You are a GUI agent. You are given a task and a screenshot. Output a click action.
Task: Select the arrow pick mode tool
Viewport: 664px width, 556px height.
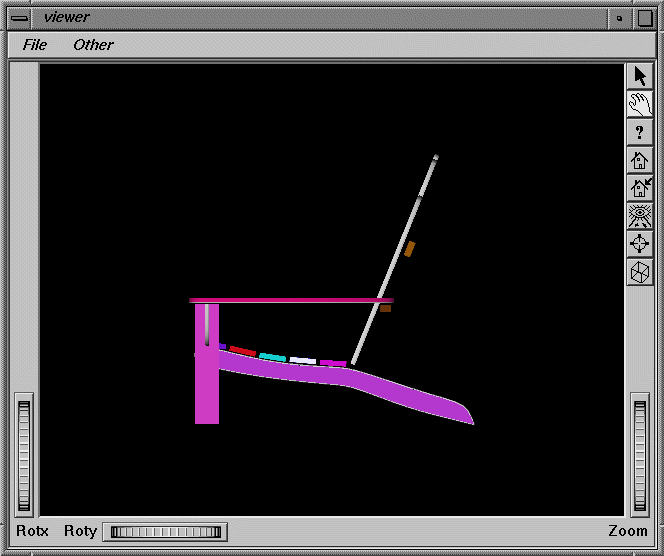[x=640, y=77]
